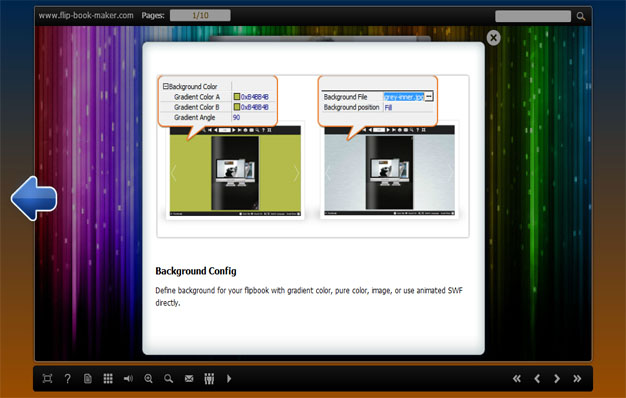
Task: Zoom in with the plus magnifier
Action: [x=149, y=378]
